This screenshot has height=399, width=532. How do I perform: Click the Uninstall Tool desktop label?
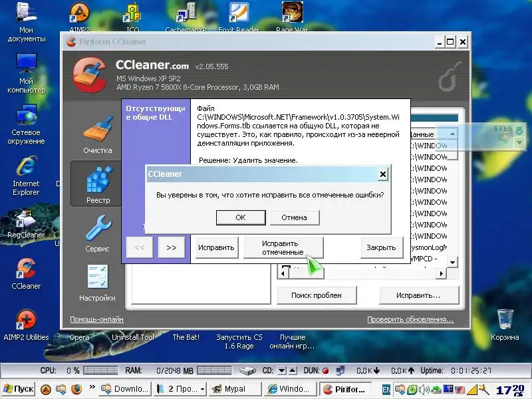coord(133,337)
